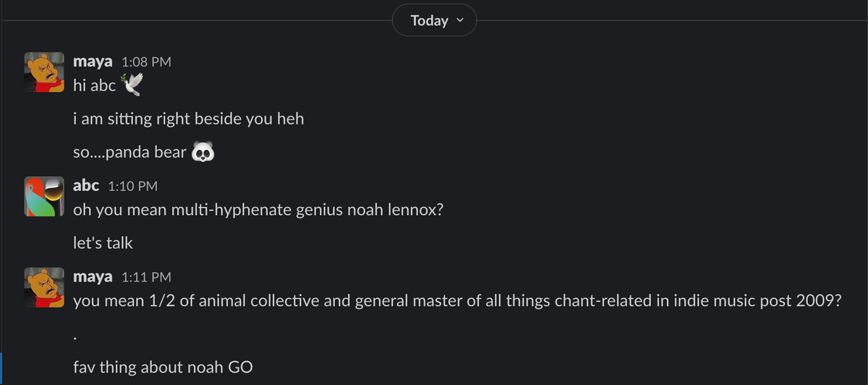
Task: Click the "so....panda bear" message text
Action: 130,153
